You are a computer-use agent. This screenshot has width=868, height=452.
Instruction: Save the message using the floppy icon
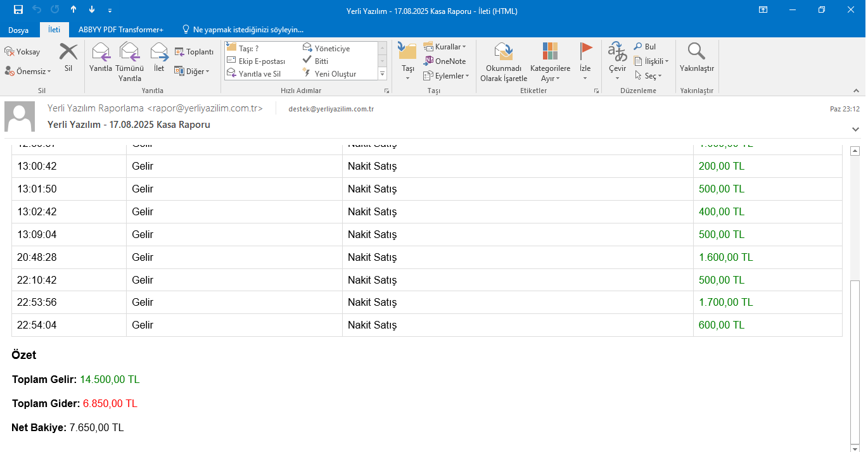18,9
